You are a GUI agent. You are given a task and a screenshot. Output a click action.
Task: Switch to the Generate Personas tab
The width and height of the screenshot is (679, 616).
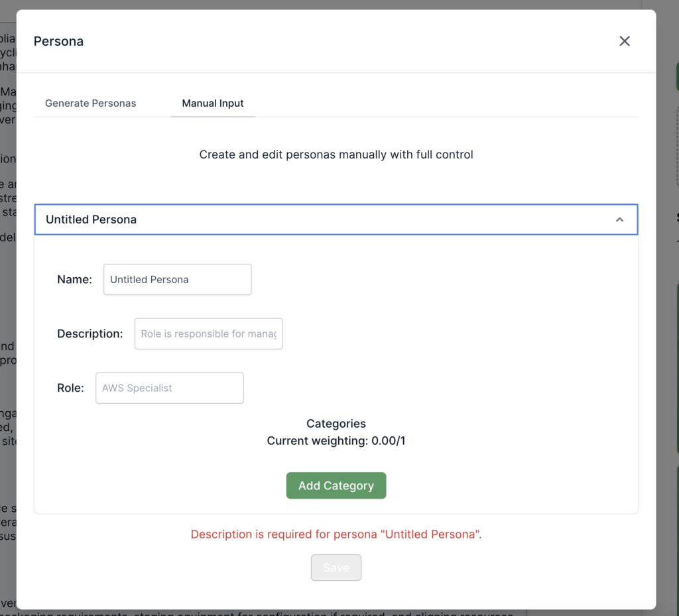point(90,103)
